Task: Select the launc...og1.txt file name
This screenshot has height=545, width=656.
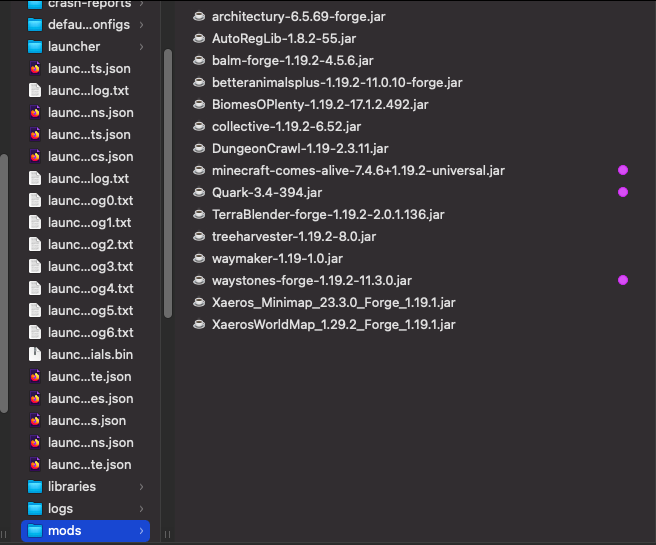Action: [90, 223]
